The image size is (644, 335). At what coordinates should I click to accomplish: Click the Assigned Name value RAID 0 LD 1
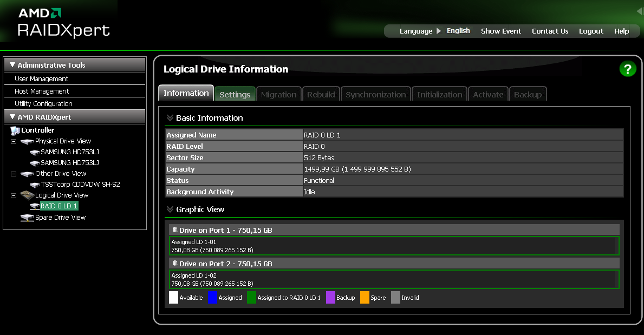click(322, 135)
